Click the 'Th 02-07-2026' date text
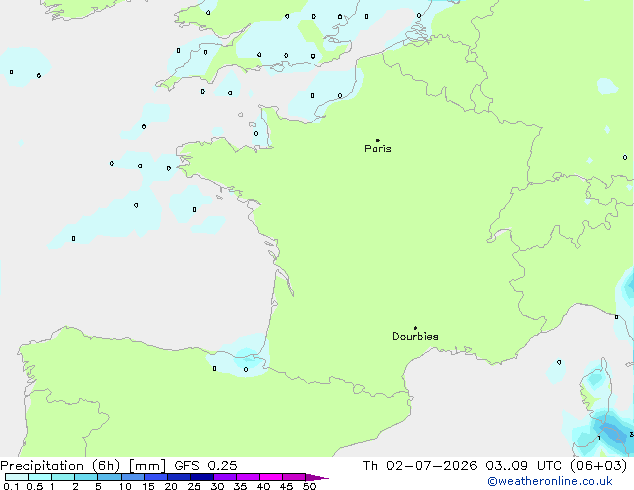Screen dimensions: 634x490 pyautogui.click(x=420, y=466)
